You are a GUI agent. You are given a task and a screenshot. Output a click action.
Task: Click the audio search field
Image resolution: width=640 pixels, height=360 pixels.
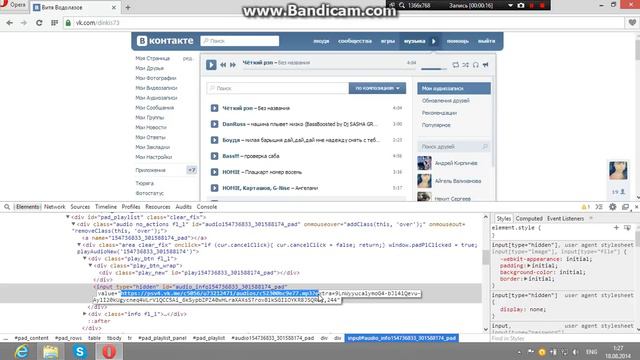[278, 88]
